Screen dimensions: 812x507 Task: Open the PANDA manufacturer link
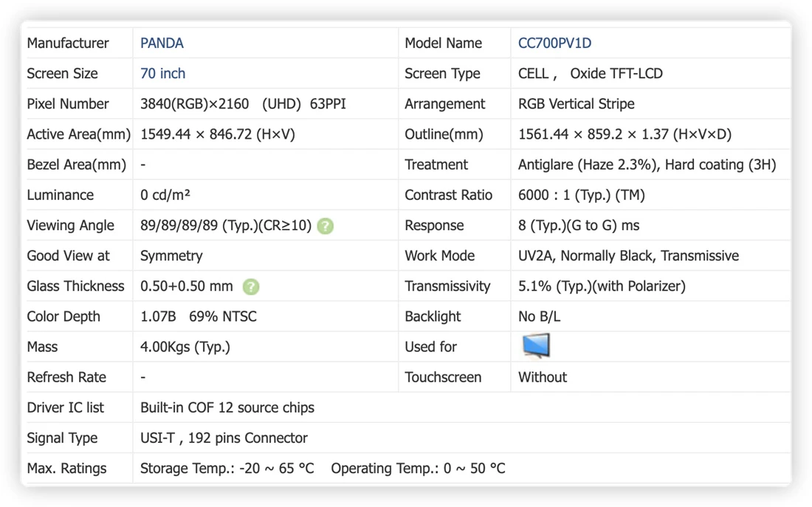click(162, 43)
